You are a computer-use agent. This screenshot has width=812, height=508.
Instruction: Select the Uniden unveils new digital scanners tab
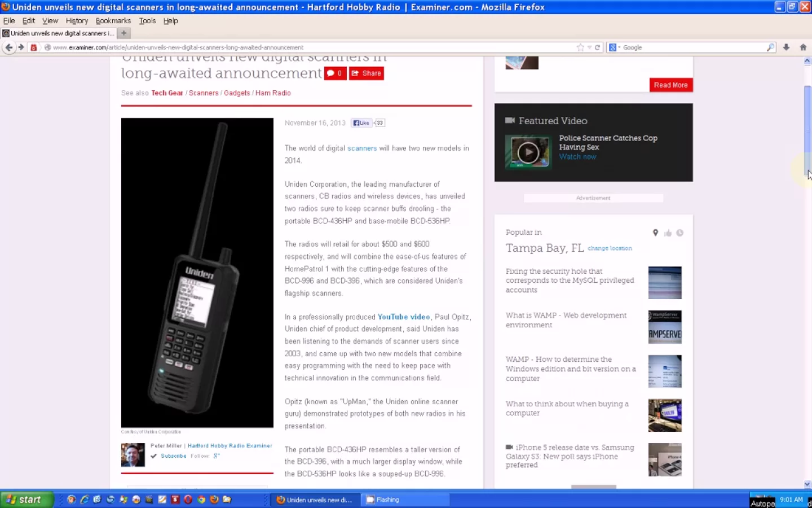[x=59, y=33]
